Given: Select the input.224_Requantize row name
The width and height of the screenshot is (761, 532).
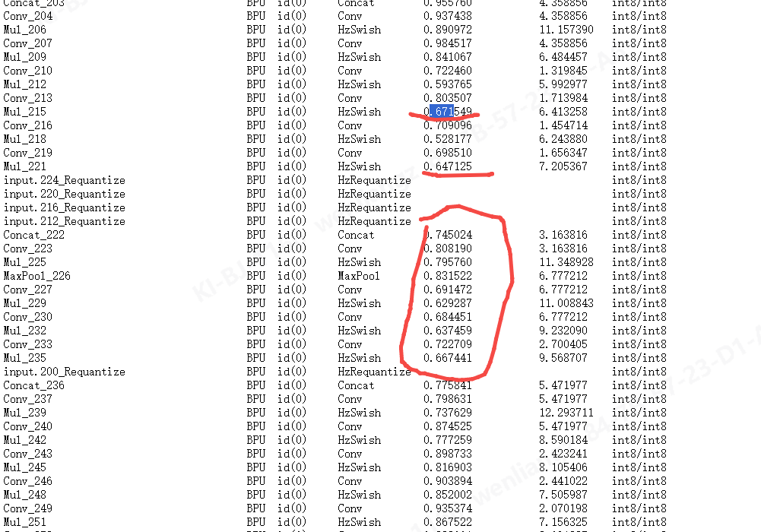Looking at the screenshot, I should tap(64, 180).
